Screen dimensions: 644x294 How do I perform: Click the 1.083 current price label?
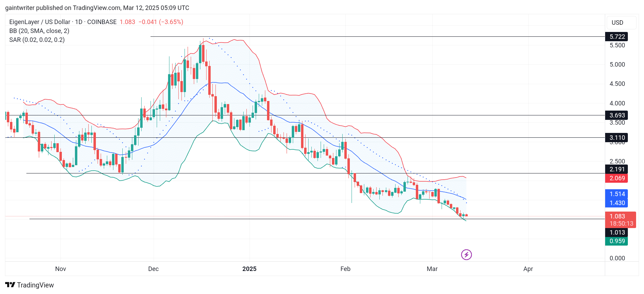617,216
